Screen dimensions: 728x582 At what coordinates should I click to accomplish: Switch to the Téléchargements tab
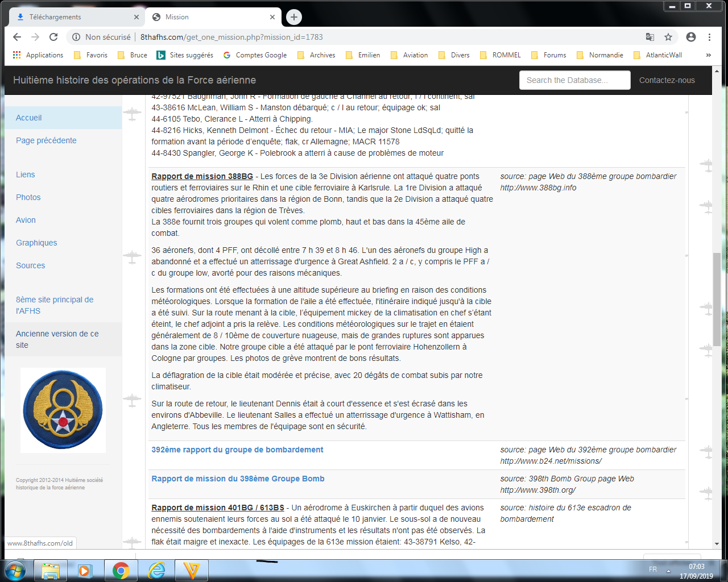tap(77, 17)
